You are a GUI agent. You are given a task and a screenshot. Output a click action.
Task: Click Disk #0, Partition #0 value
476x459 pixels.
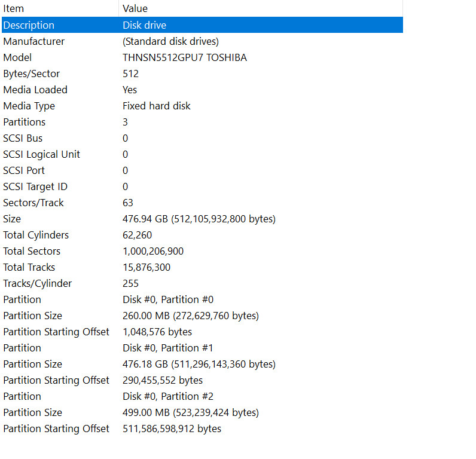coord(168,299)
